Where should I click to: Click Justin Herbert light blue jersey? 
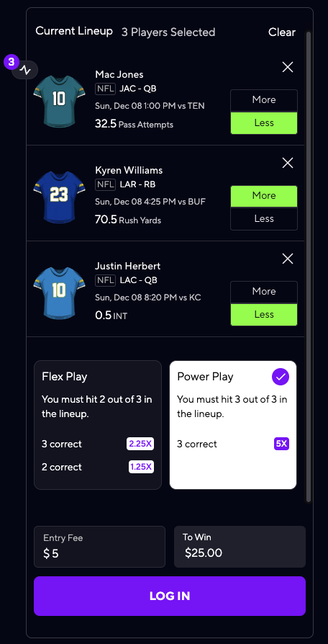point(59,290)
